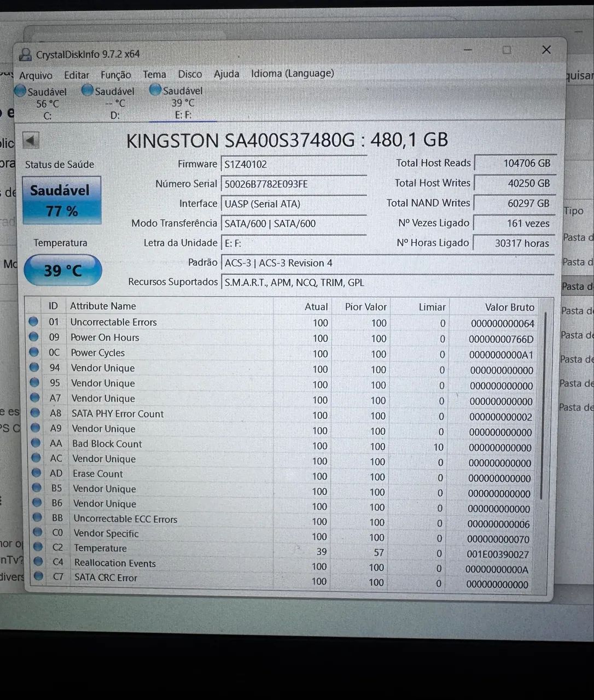Click the Transfer Mode field SATA/600 | SATA/600
594x700 pixels.
tap(293, 223)
